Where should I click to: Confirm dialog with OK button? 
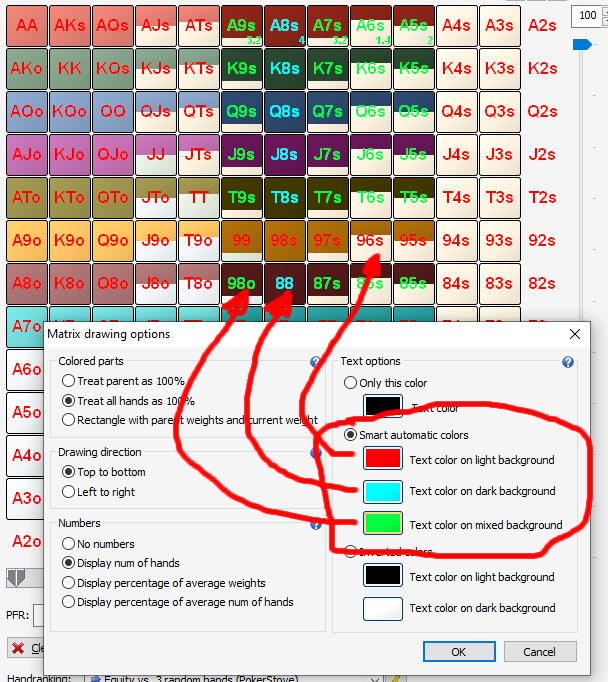click(x=459, y=652)
